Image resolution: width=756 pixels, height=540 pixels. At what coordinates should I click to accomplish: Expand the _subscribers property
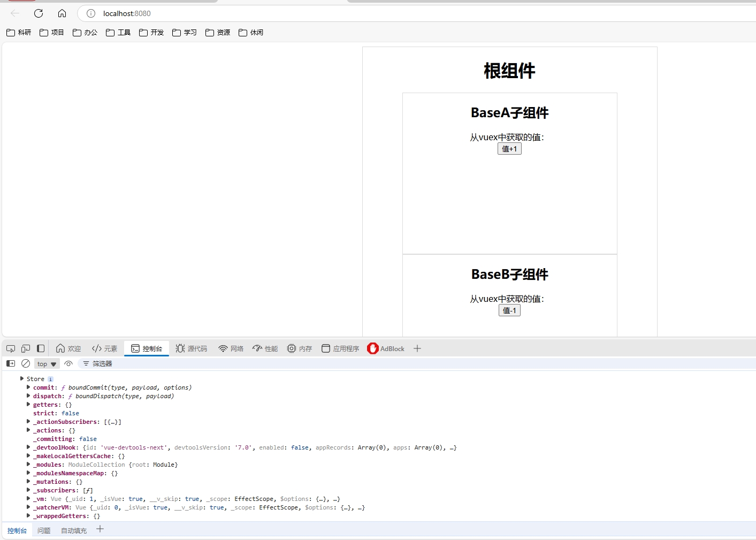(x=28, y=490)
